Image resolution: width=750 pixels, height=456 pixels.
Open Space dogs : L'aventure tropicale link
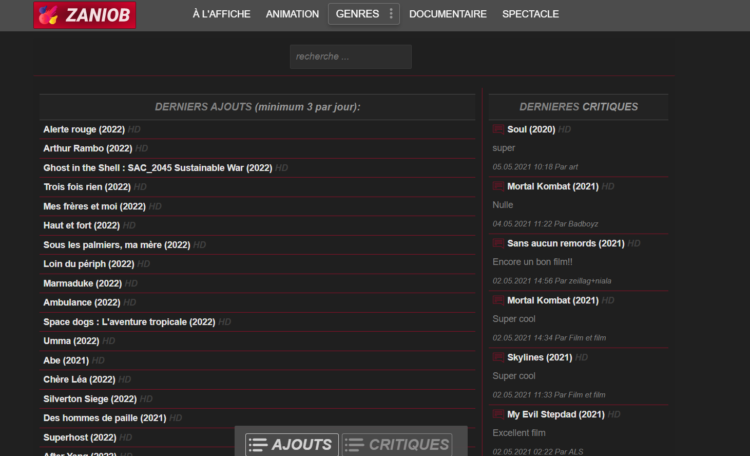[x=129, y=322]
